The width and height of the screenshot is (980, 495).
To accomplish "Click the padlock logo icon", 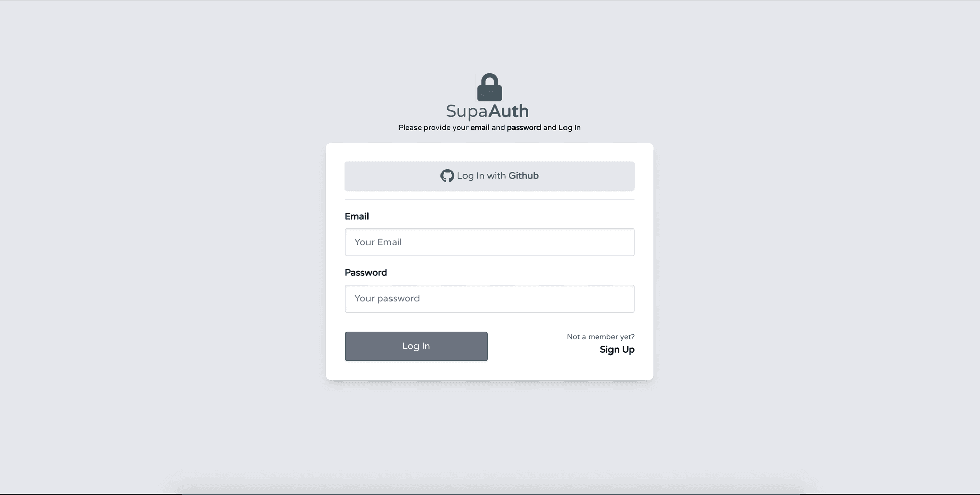I will (489, 87).
